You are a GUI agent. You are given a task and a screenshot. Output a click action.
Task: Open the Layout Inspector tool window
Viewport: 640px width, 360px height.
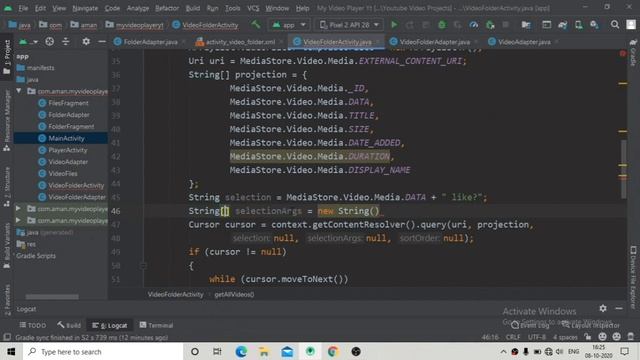point(591,325)
